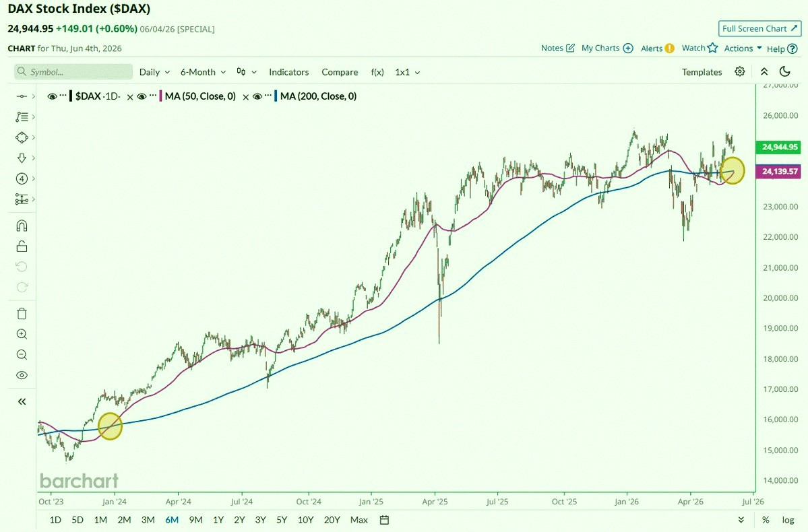Viewport: 808px width, 532px height.
Task: Click the 24,944.95 green price label on axis
Action: (780, 147)
